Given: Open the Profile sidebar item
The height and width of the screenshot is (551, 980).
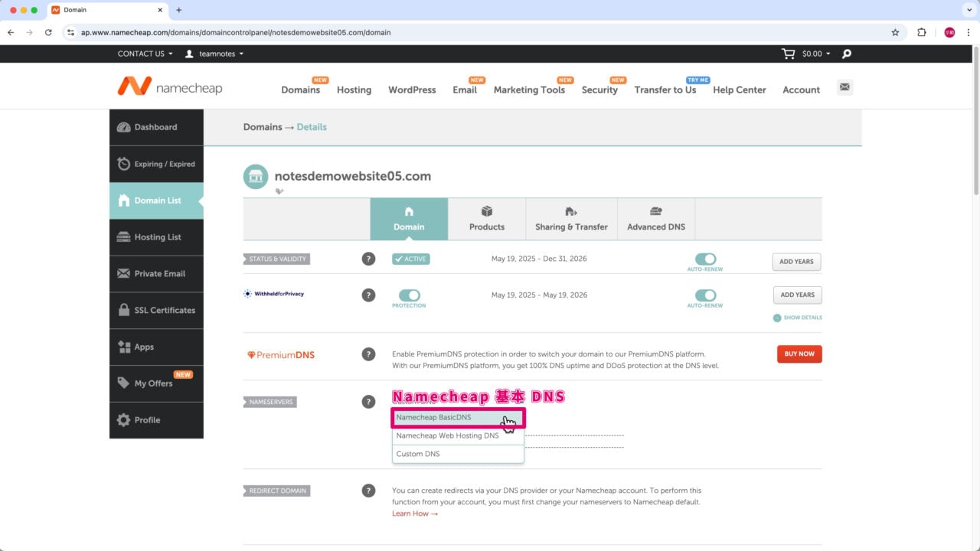Looking at the screenshot, I should pos(156,420).
